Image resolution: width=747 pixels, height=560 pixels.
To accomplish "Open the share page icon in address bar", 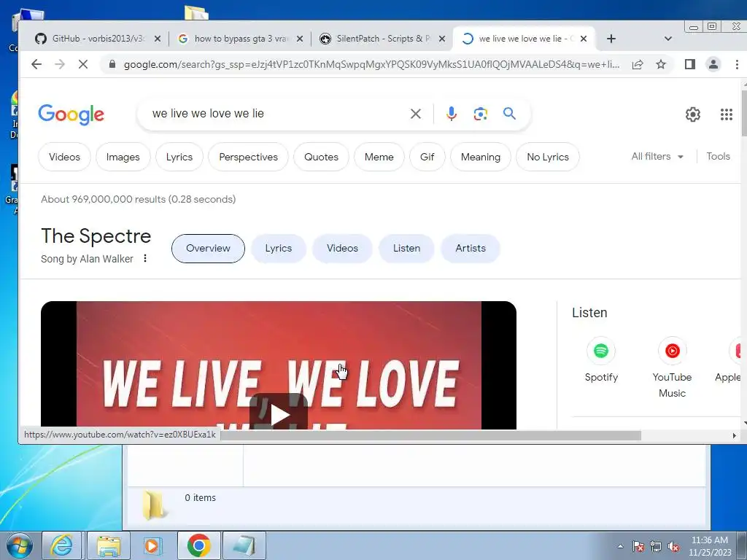I will click(638, 64).
